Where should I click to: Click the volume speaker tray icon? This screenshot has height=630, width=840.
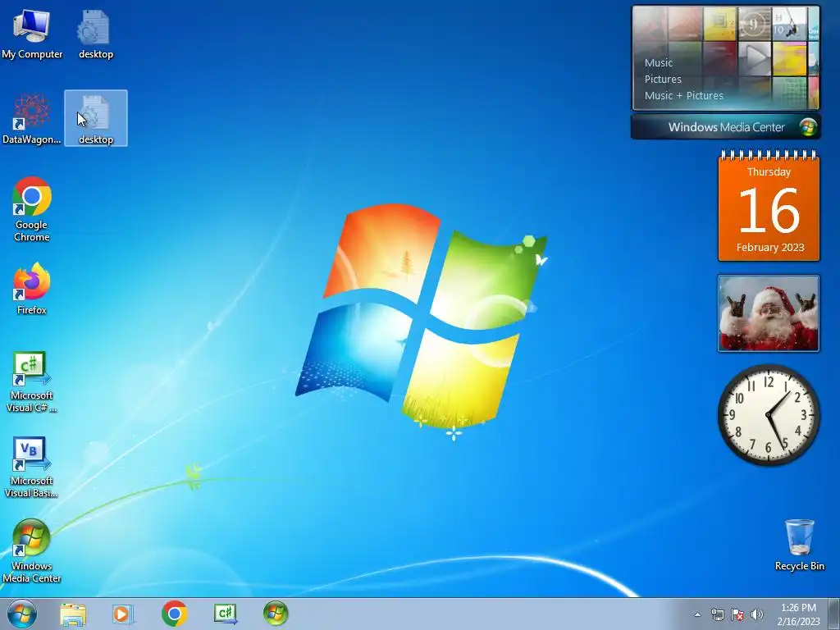pos(757,614)
